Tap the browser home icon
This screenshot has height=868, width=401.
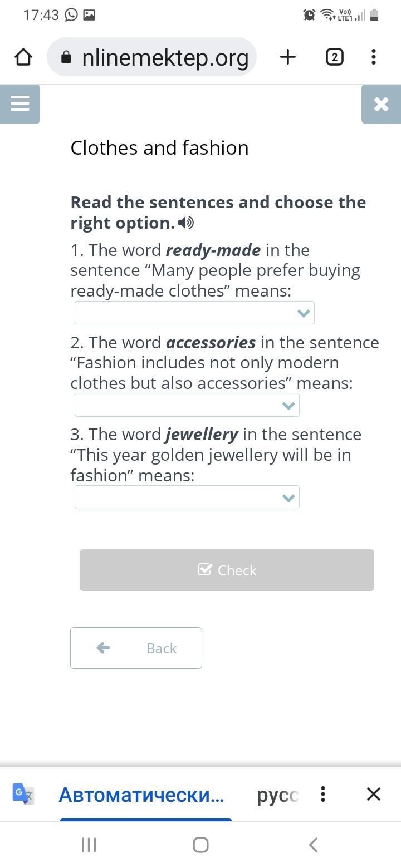(x=23, y=57)
